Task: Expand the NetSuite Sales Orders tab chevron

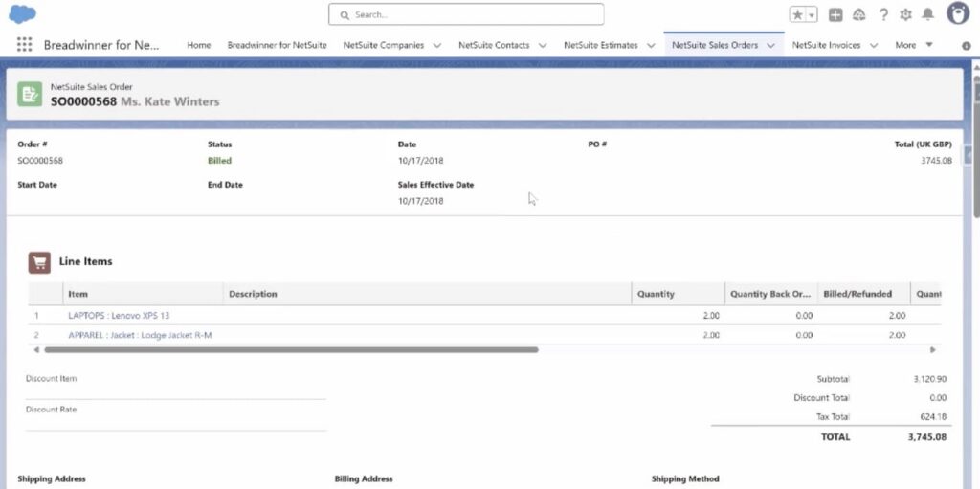Action: coord(770,46)
